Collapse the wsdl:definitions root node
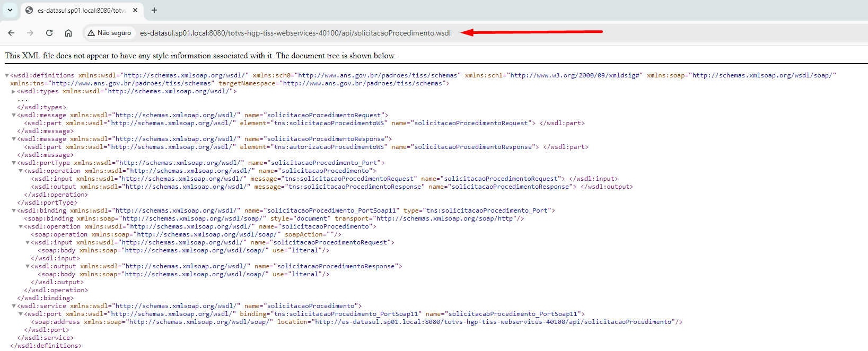This screenshot has height=351, width=868. click(x=7, y=75)
